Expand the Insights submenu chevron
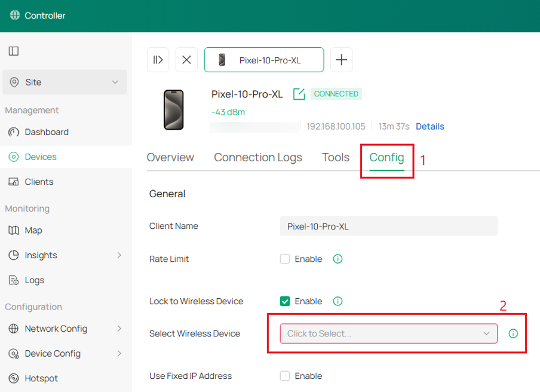Screen dimensions: 540x392 point(119,255)
